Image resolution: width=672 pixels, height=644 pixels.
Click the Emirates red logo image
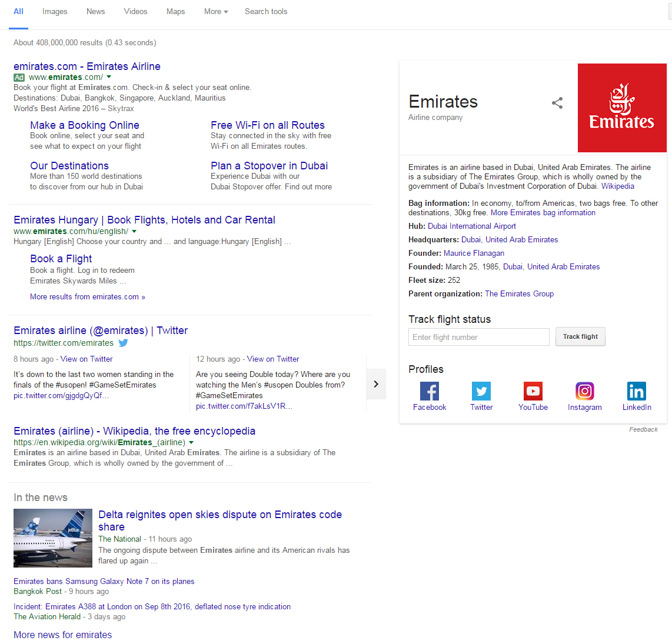tap(622, 108)
